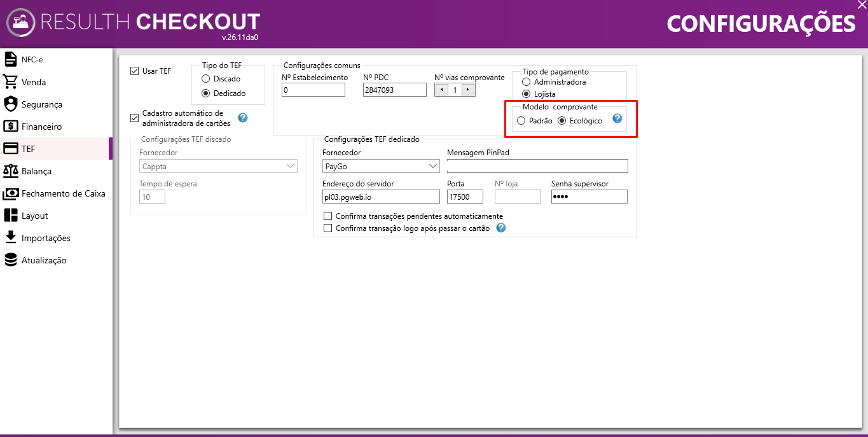The height and width of the screenshot is (437, 868).
Task: Open the PayGo Fornecedor dropdown
Action: coord(380,166)
